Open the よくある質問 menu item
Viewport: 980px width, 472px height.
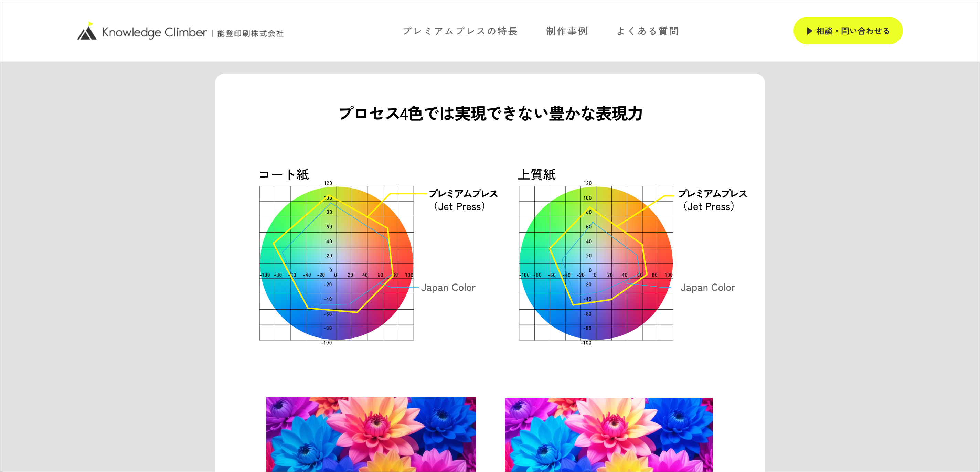point(648,31)
